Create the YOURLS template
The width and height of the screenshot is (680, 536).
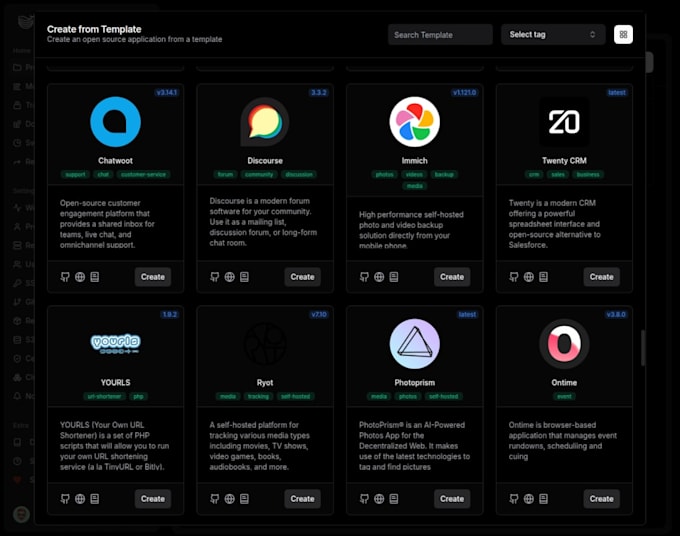click(x=153, y=499)
